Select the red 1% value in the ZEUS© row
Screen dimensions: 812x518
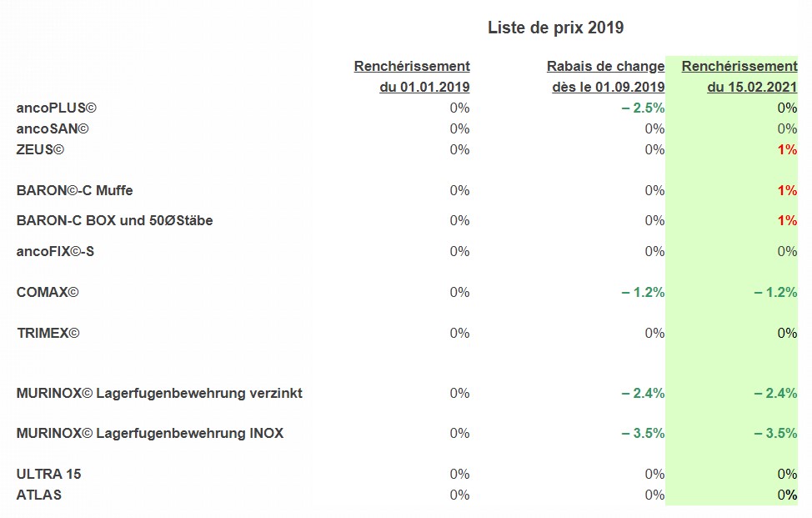coord(788,149)
